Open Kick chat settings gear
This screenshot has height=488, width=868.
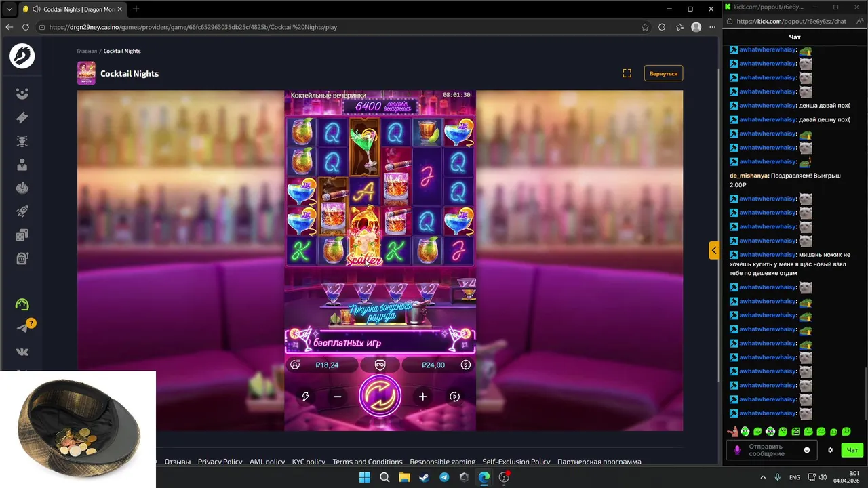coord(830,450)
